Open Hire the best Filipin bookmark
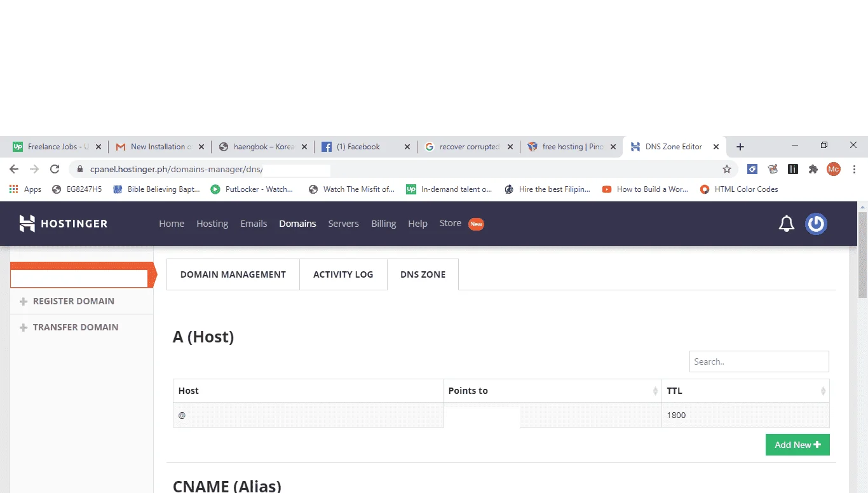868x493 pixels. 547,189
